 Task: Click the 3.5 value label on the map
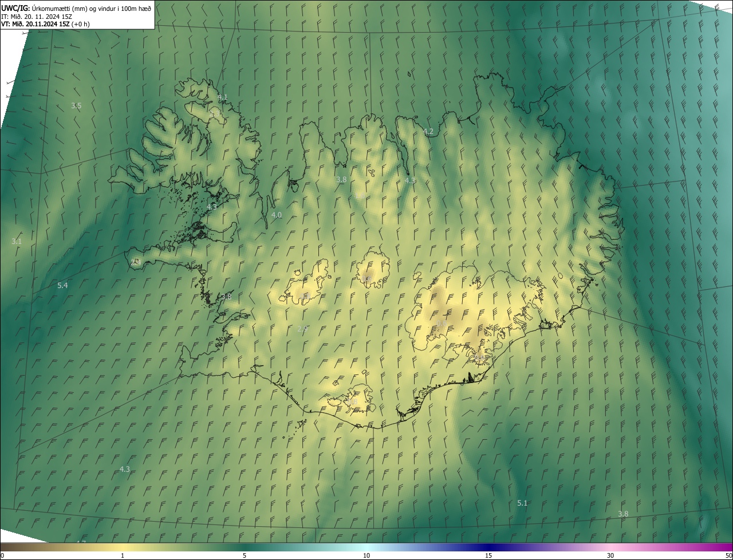pyautogui.click(x=76, y=106)
